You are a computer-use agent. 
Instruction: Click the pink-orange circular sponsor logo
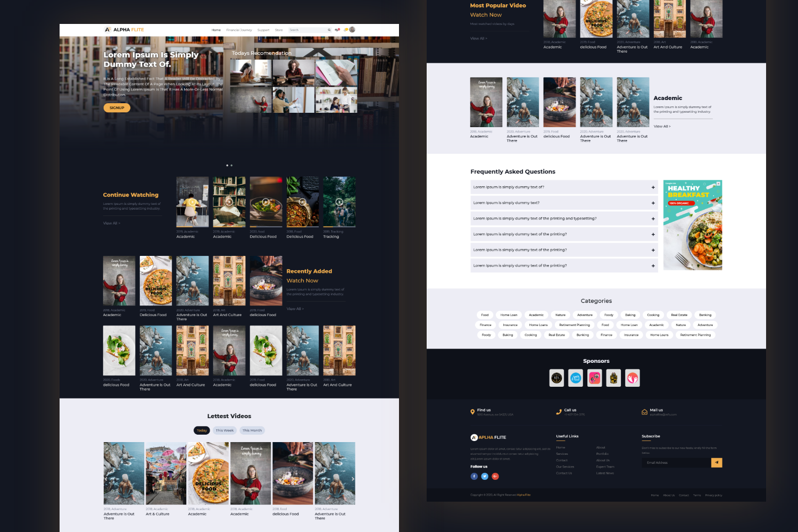coord(633,378)
